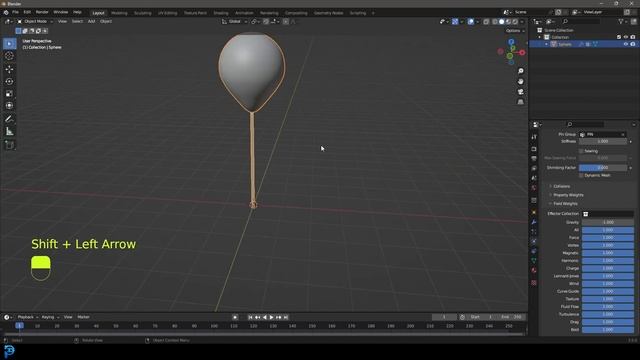Expand the Property Weights panel
640x360 pixels.
[567, 195]
